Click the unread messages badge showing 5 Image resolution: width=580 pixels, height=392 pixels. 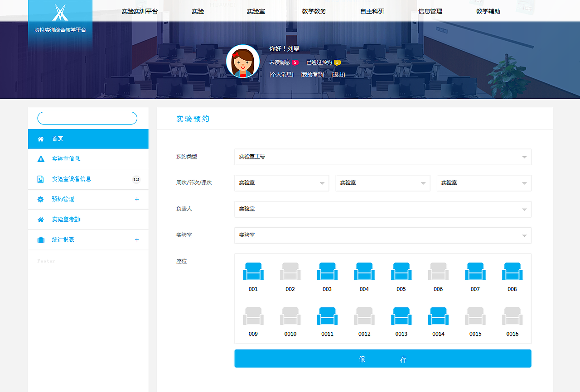[x=295, y=62]
